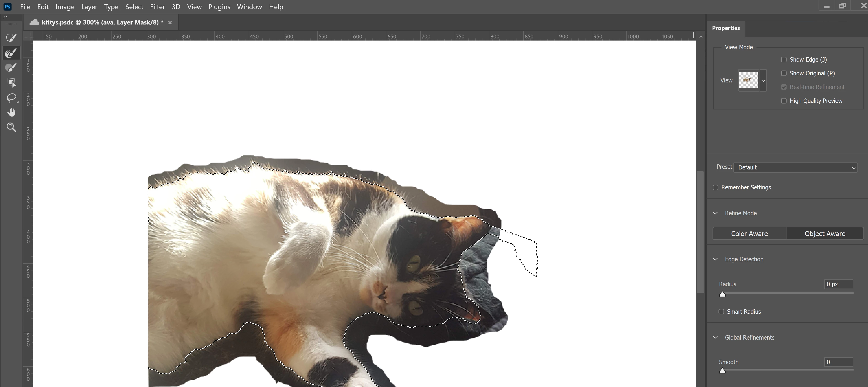Select the Quick Selection tool
This screenshot has height=387, width=868.
click(11, 38)
